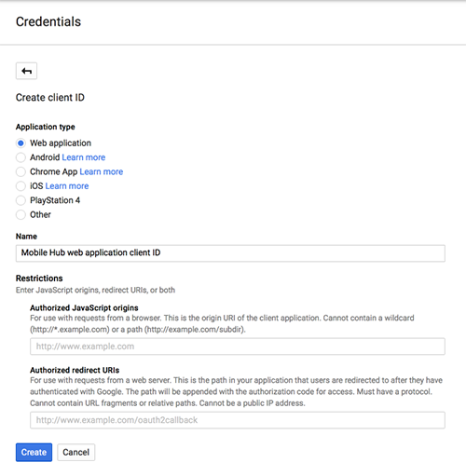Follow the iOS Learn more link
466x476 pixels.
(67, 186)
